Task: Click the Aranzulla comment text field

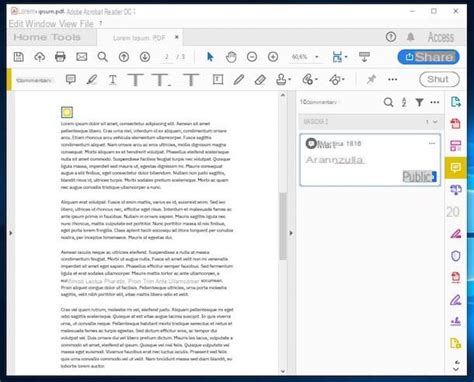Action: (335, 160)
